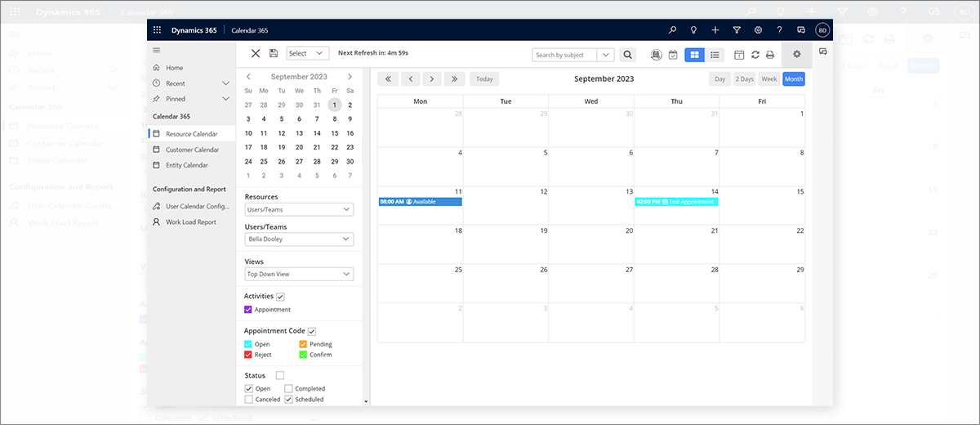Check the Canceled status checkbox
The width and height of the screenshot is (980, 425).
point(248,399)
